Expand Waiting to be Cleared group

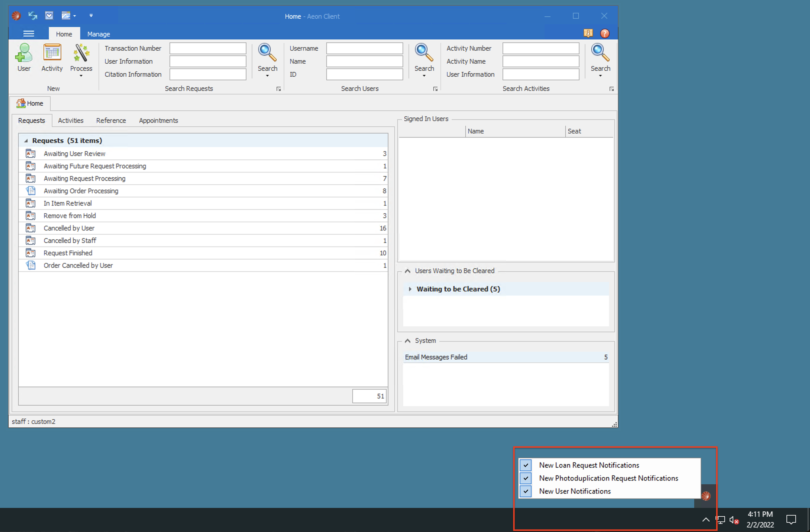tap(410, 289)
